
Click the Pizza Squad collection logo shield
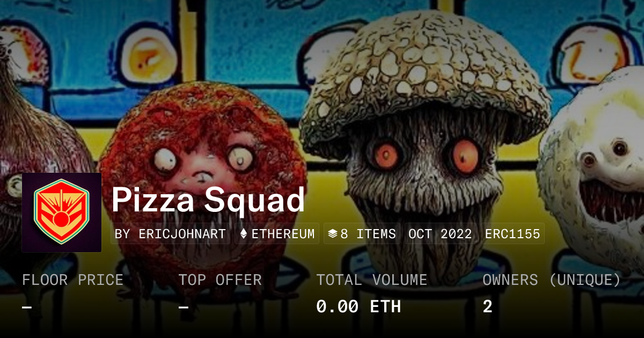pos(62,212)
